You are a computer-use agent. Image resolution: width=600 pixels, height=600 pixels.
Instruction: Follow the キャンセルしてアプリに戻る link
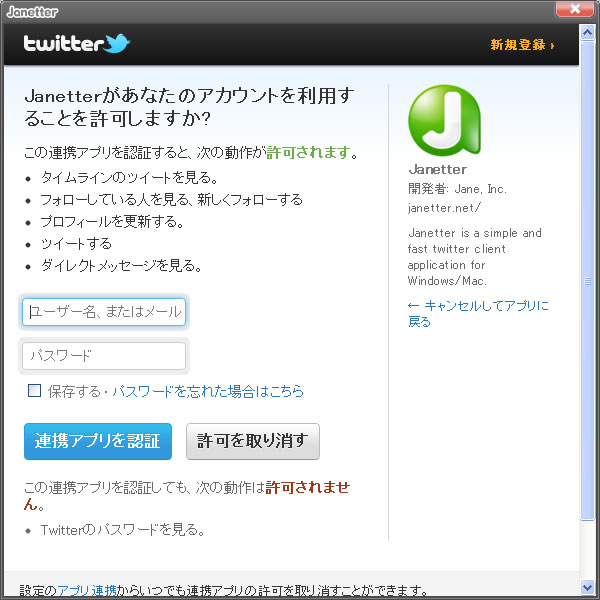[478, 313]
